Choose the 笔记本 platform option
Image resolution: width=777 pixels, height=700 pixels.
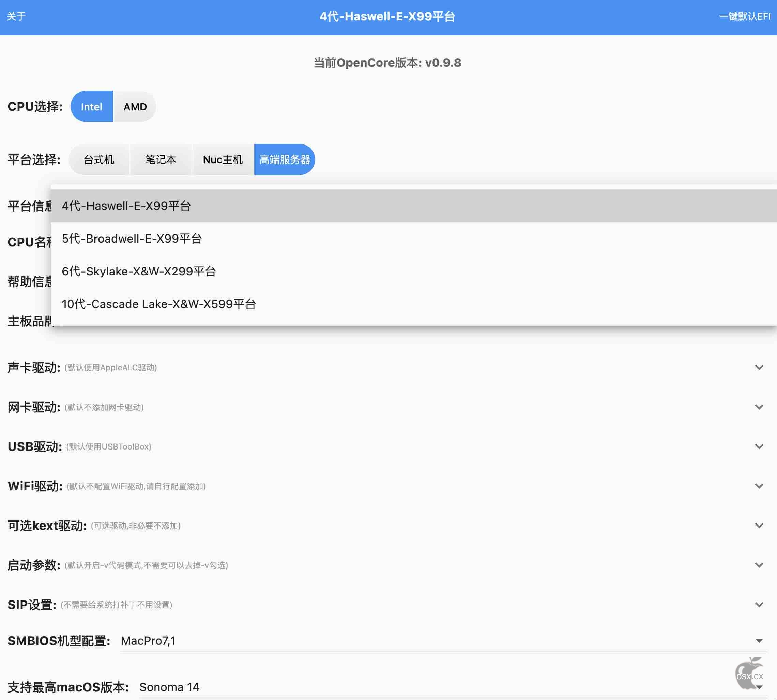click(x=161, y=159)
